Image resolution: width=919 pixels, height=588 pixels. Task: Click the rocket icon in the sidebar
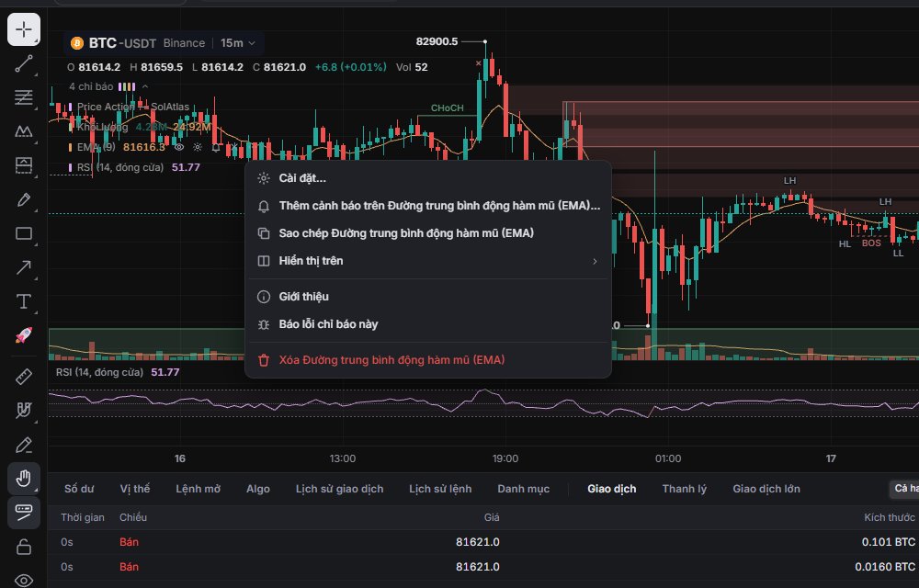pos(24,335)
